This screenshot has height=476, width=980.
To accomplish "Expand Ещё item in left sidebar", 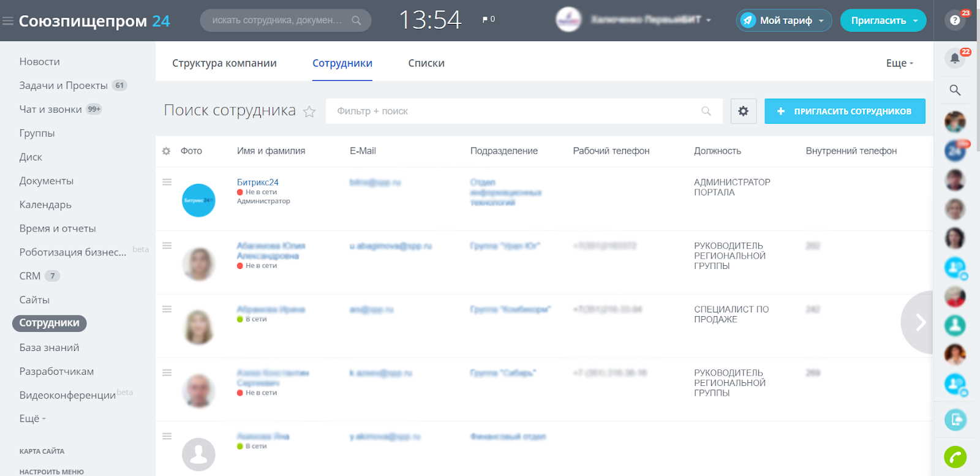I will tap(32, 418).
